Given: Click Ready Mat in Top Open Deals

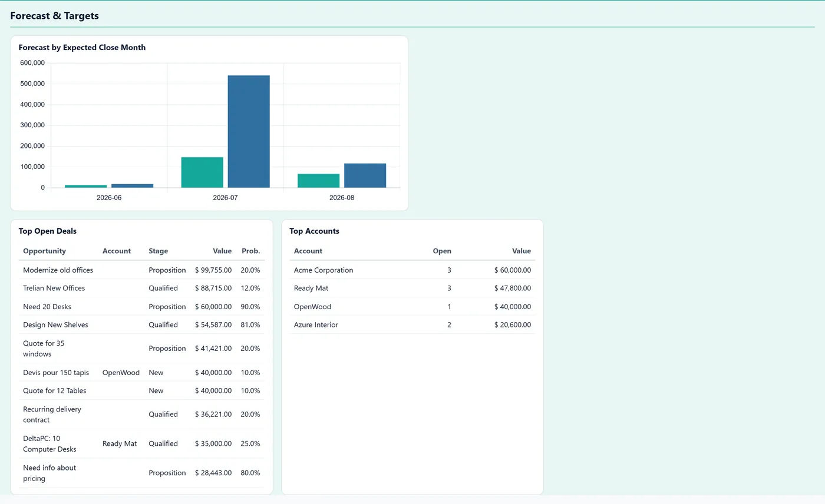Looking at the screenshot, I should (120, 444).
